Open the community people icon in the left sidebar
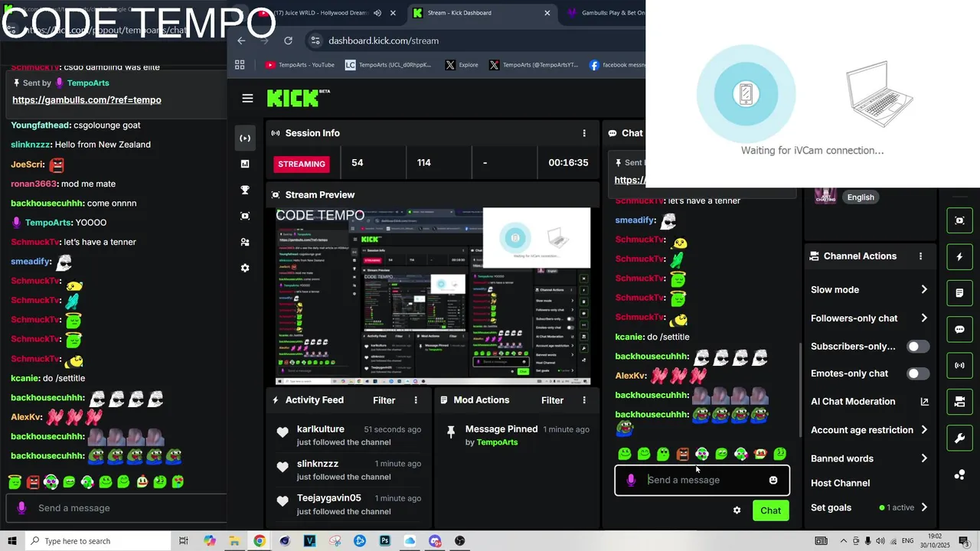Image resolution: width=980 pixels, height=551 pixels. click(245, 242)
